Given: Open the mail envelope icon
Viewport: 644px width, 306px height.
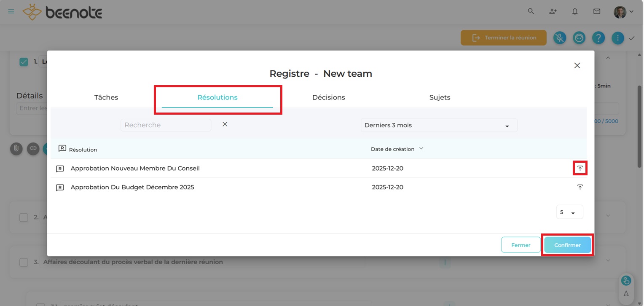Looking at the screenshot, I should [x=597, y=12].
